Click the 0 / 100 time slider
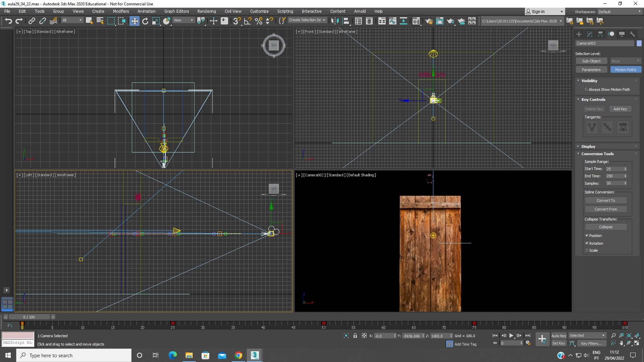The image size is (644, 362). click(29, 317)
